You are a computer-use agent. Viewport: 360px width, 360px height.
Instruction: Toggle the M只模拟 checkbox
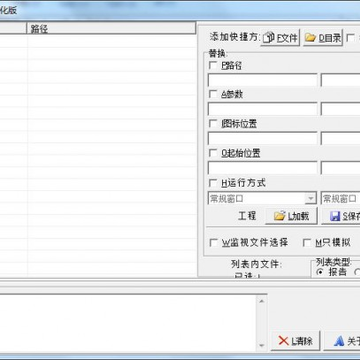click(307, 243)
